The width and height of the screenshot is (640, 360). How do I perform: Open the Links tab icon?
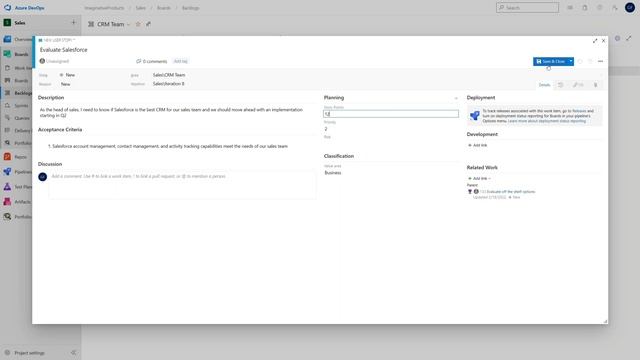click(x=578, y=85)
